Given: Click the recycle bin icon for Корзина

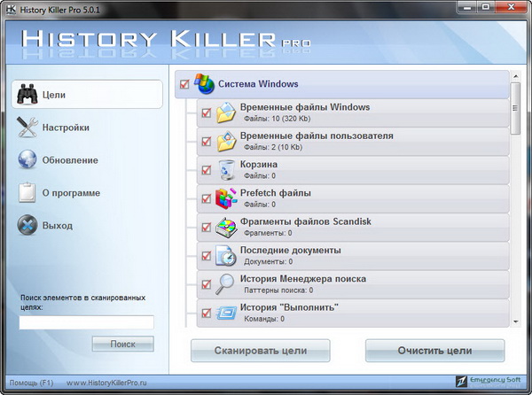Looking at the screenshot, I should coord(226,170).
